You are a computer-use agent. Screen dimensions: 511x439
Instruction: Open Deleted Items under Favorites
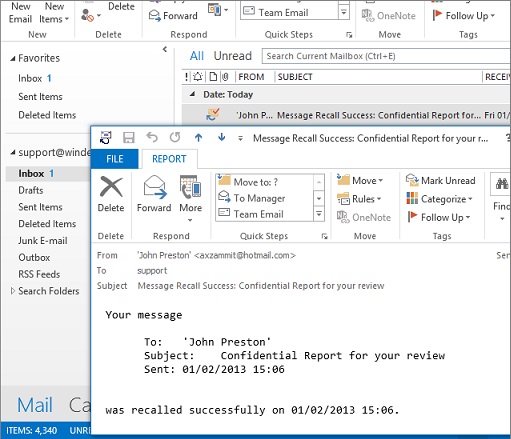point(47,115)
